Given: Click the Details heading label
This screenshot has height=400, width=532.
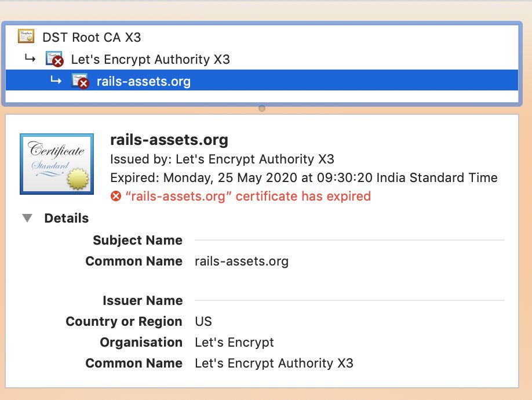Looking at the screenshot, I should (x=67, y=218).
